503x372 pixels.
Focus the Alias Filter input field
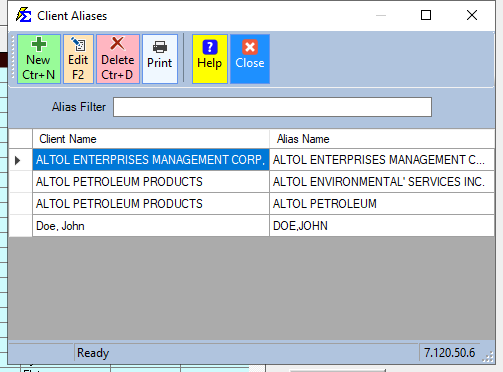[x=272, y=107]
